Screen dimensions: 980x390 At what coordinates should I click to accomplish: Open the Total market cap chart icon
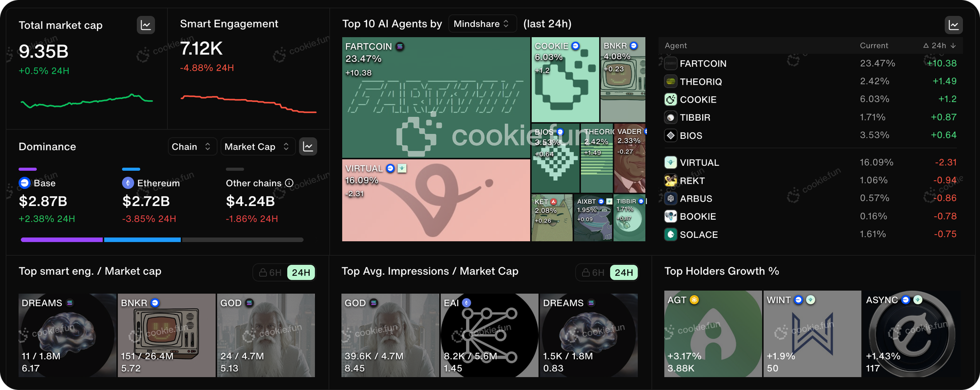(146, 25)
